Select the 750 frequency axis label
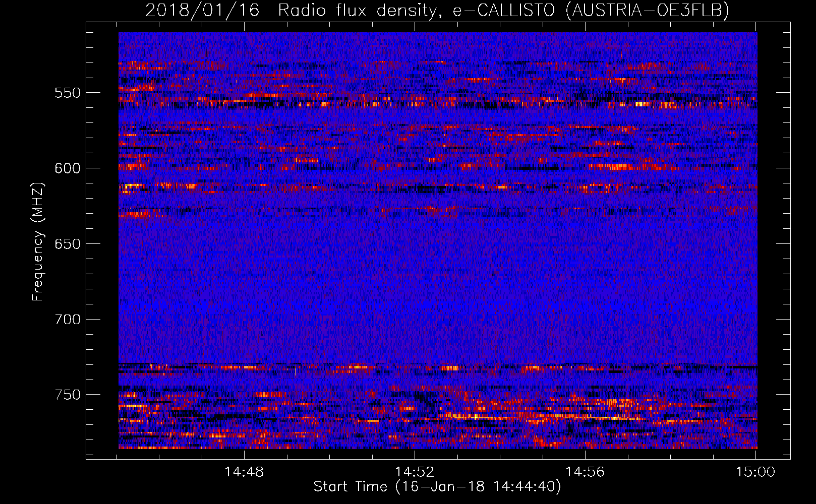The width and height of the screenshot is (816, 504). (68, 395)
